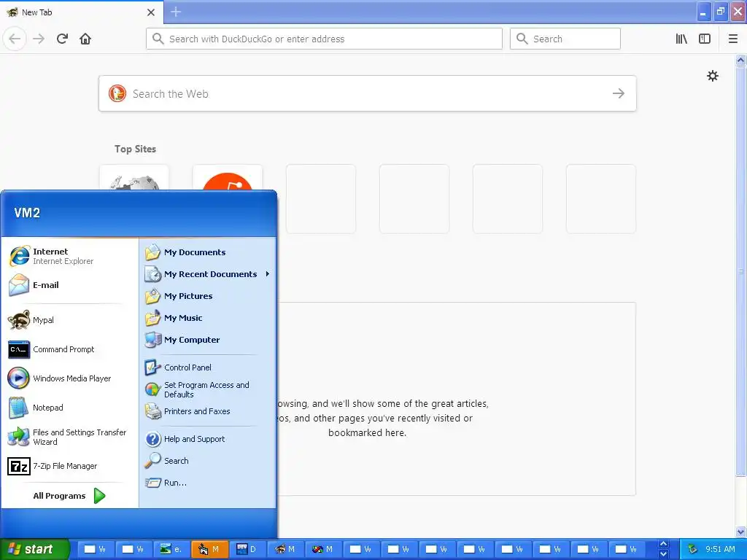This screenshot has height=560, width=747.
Task: Reload the current page
Action: tap(62, 39)
